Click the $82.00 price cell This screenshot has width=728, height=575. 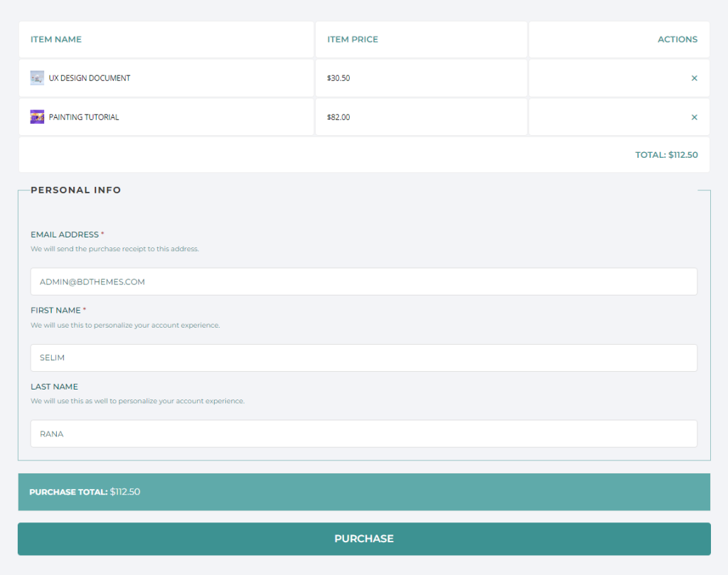338,117
